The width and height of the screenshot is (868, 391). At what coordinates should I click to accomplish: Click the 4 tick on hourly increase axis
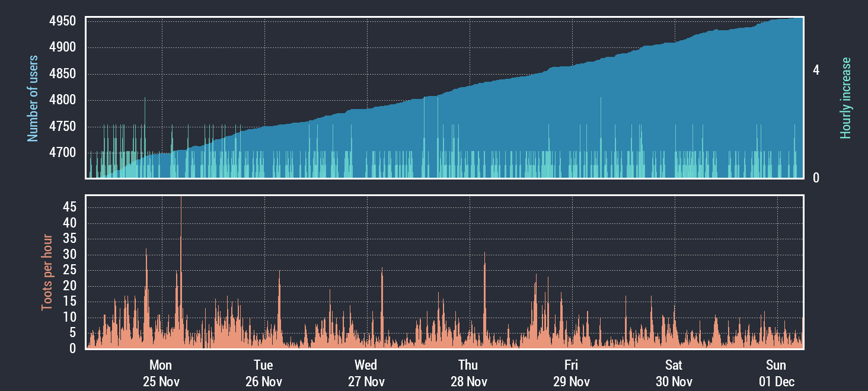[x=816, y=70]
